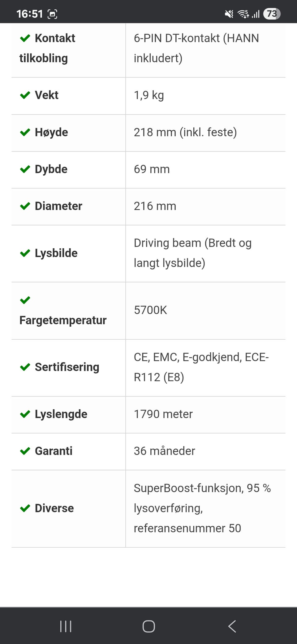This screenshot has width=297, height=644.
Task: Tap the mobile signal strength icon
Action: point(256,14)
